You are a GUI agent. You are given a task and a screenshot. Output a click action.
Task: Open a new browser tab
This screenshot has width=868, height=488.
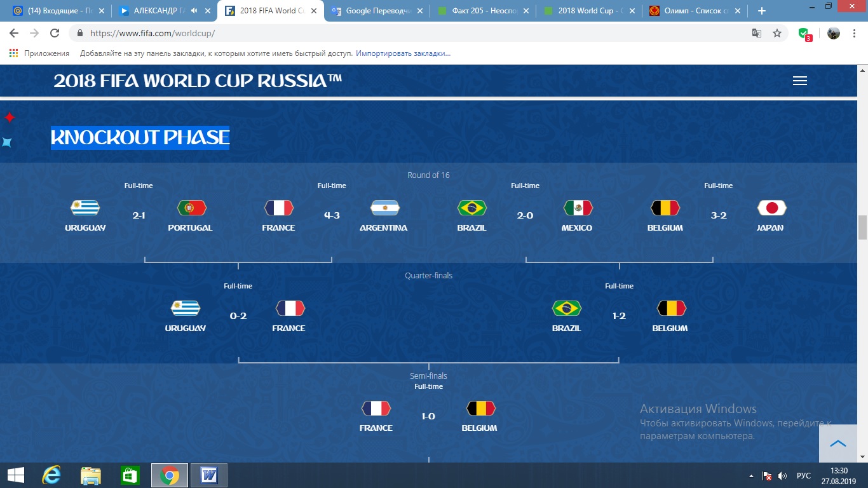click(x=762, y=11)
